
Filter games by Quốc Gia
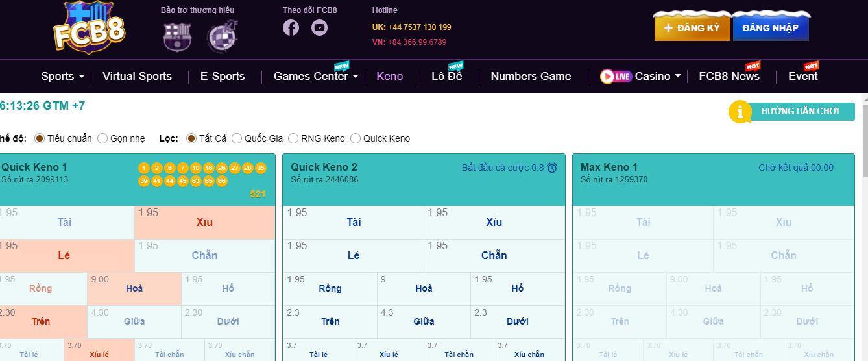tap(237, 138)
